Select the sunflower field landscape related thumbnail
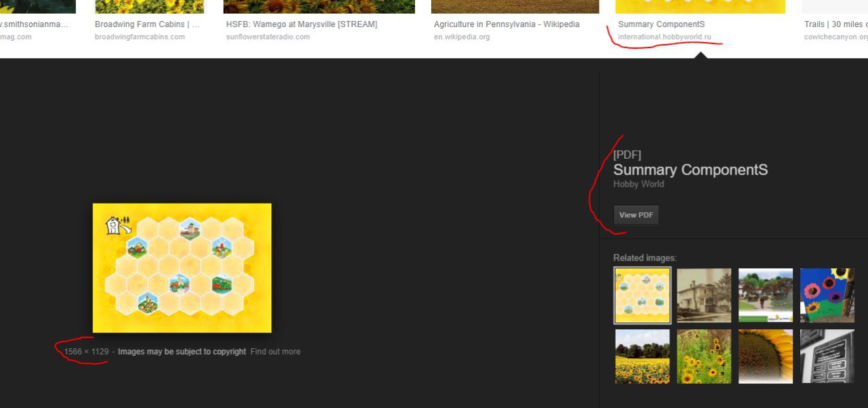Image resolution: width=868 pixels, height=408 pixels. click(x=642, y=356)
